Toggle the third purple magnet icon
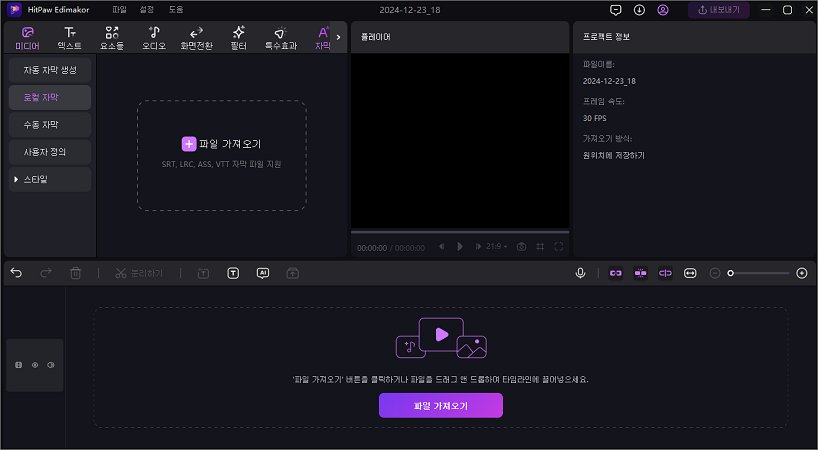818x450 pixels. [665, 273]
